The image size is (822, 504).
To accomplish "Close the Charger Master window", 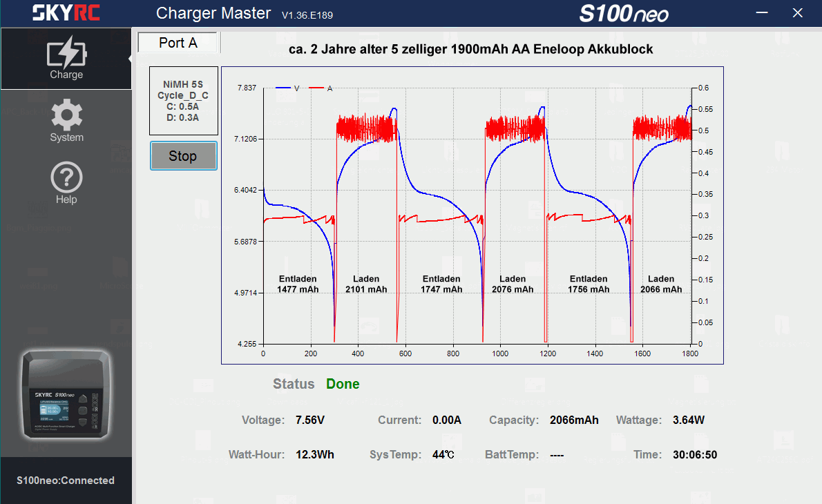I will [797, 13].
